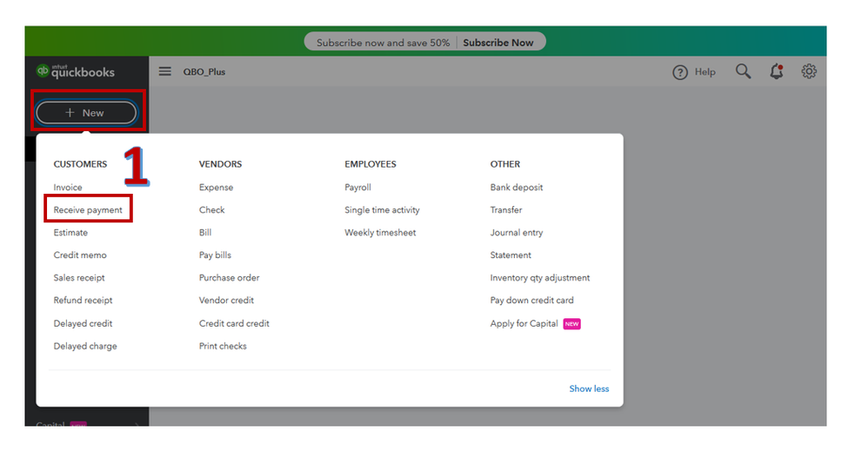The image size is (868, 451).
Task: Open the settings gear
Action: pos(809,71)
